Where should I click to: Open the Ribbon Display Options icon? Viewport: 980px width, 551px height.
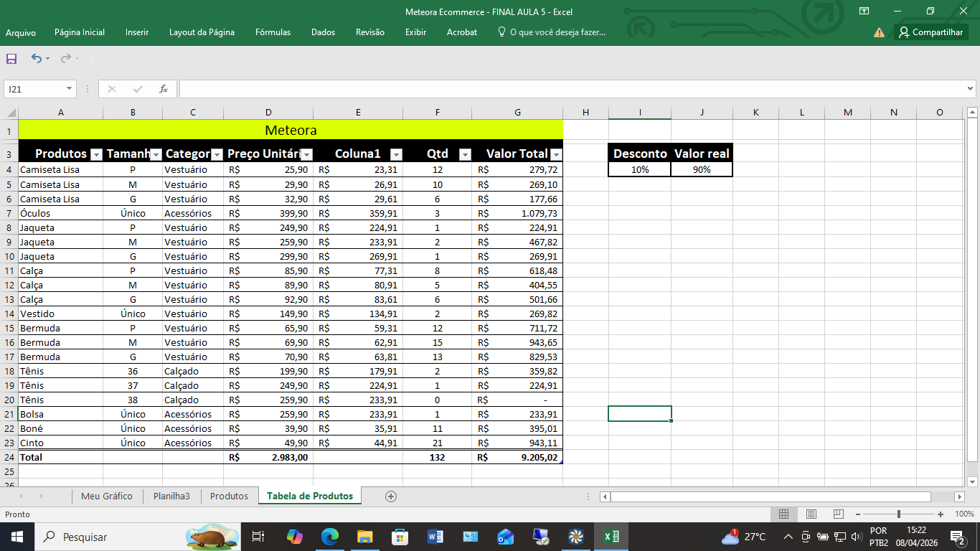(x=864, y=11)
